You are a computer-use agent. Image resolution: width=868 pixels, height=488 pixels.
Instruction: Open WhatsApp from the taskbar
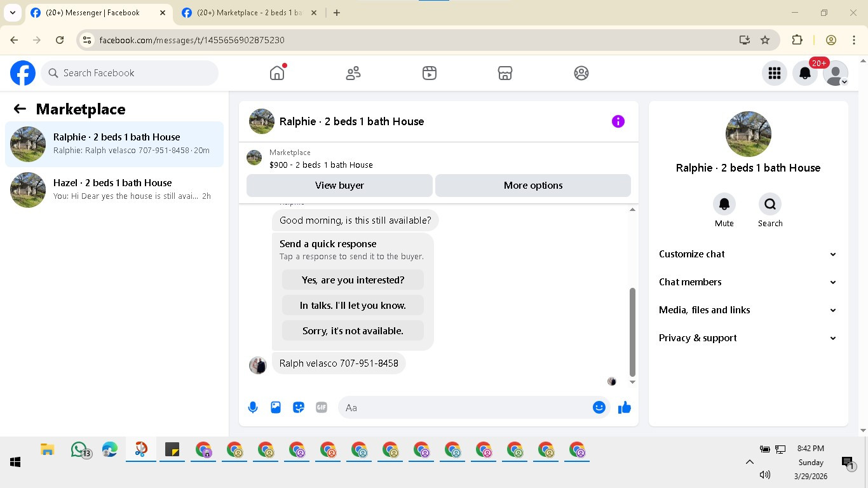pos(79,450)
